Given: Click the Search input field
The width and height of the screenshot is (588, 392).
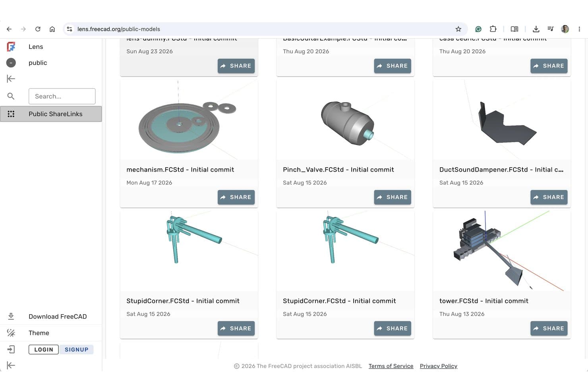Looking at the screenshot, I should click(62, 96).
